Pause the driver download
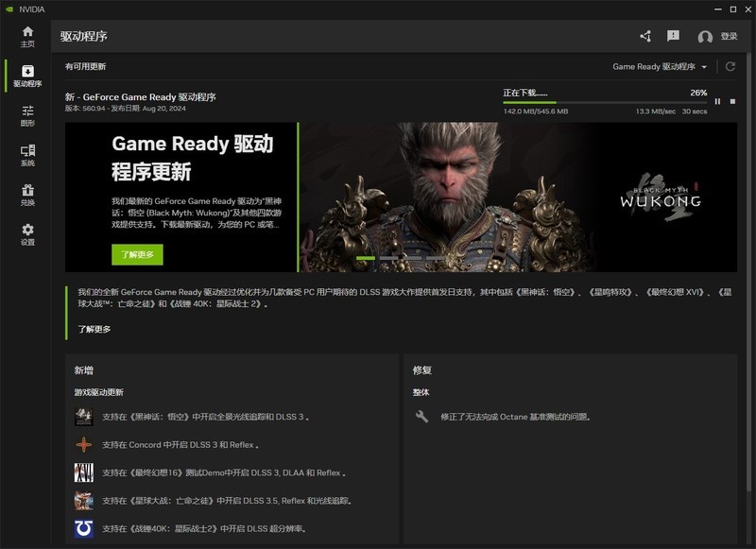Viewport: 756px width, 549px height. [717, 101]
